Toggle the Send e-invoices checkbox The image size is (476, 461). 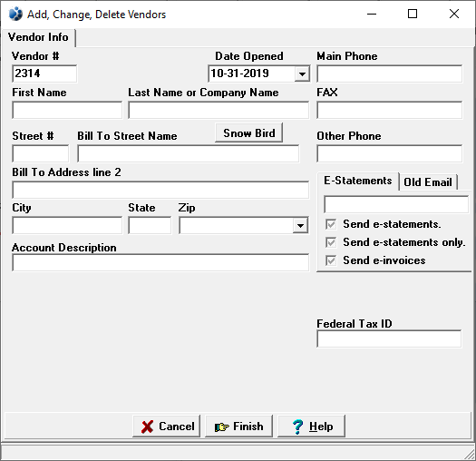[x=331, y=260]
